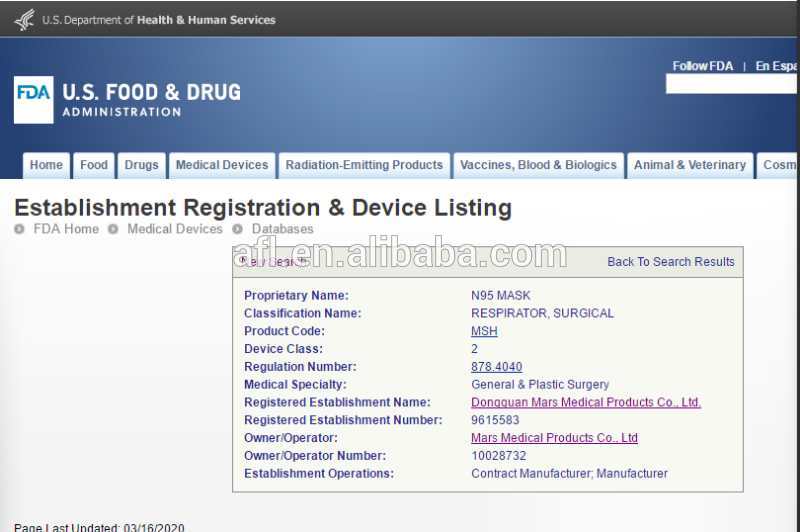Click establishment number 9615583
This screenshot has height=532, width=800.
(x=495, y=420)
